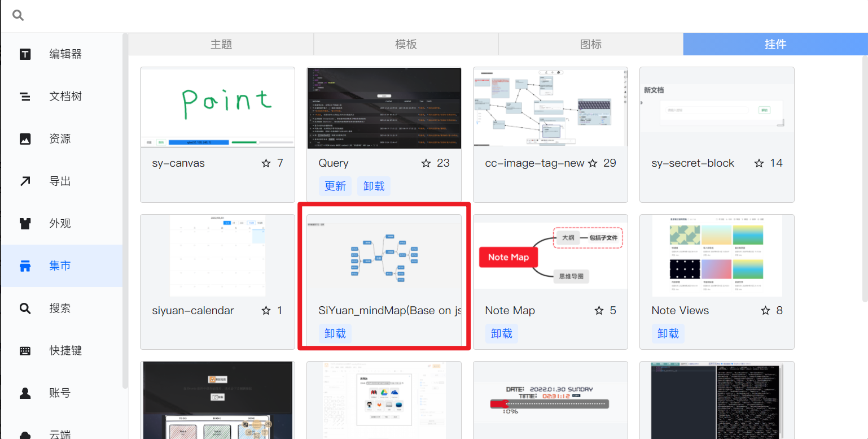Open the sy-canvas Paint preview thumbnail
The height and width of the screenshot is (439, 868).
coord(218,108)
